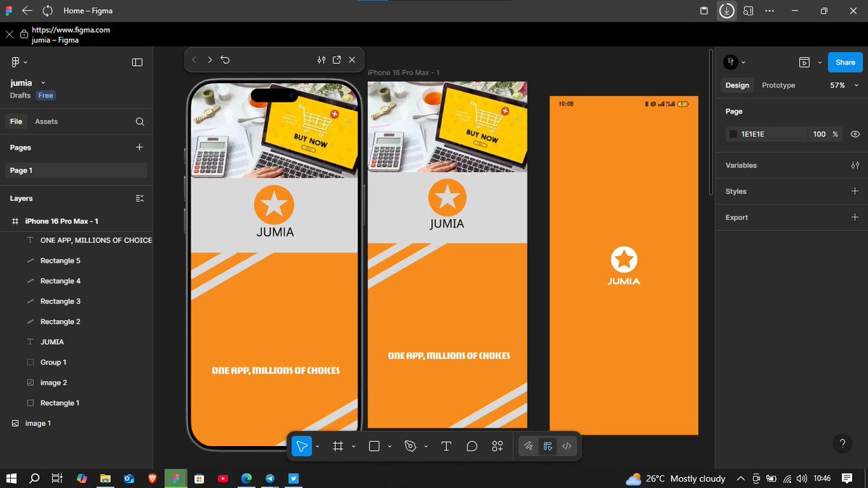Click the Share button
The height and width of the screenshot is (488, 868).
click(x=846, y=62)
